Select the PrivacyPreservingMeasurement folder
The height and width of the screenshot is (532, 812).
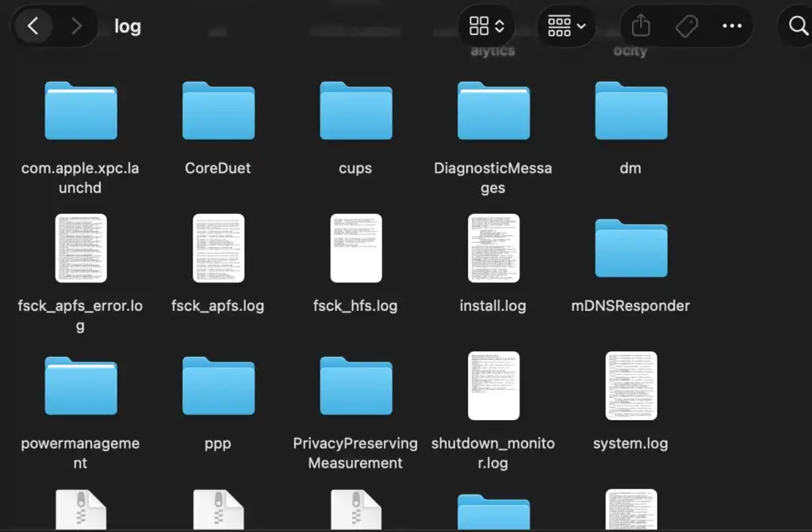(x=355, y=386)
